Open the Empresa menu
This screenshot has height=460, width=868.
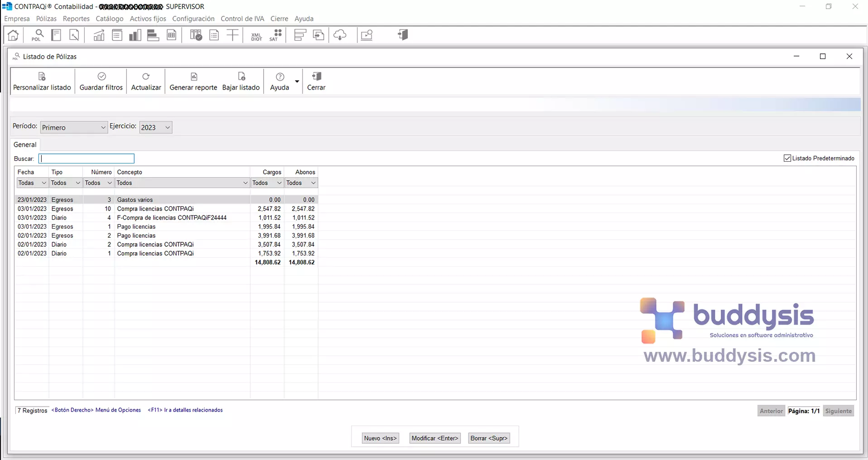[x=17, y=19]
